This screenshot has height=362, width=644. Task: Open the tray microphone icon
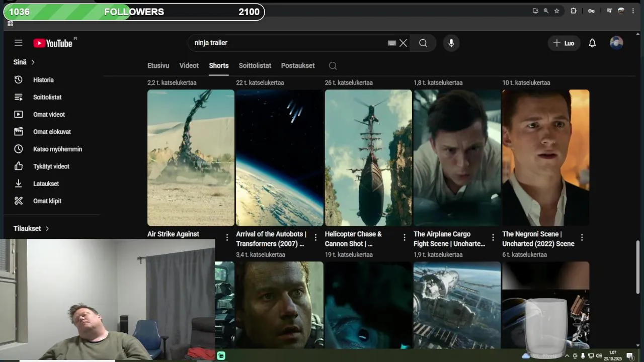tap(583, 356)
